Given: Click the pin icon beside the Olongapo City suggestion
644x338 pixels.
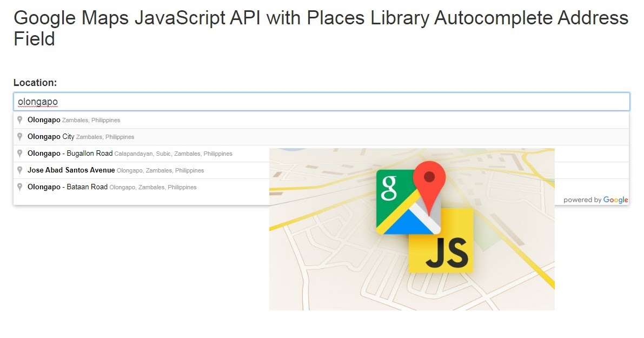Looking at the screenshot, I should pos(19,137).
